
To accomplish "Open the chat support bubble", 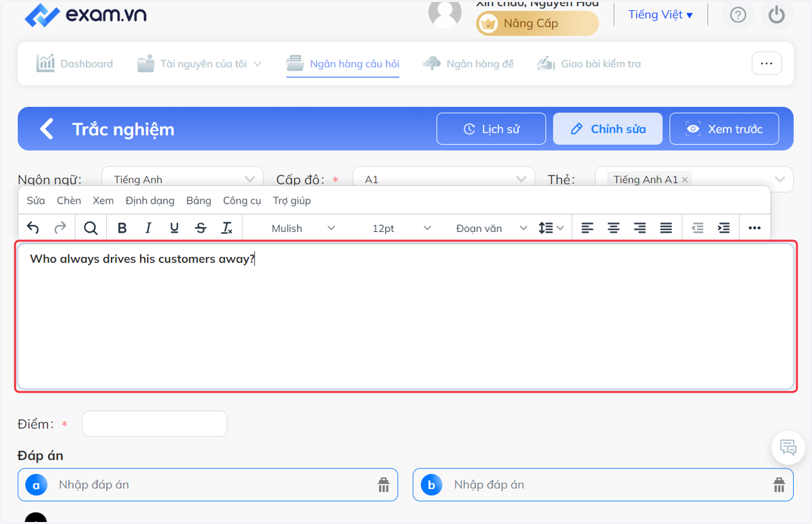I will tap(788, 447).
